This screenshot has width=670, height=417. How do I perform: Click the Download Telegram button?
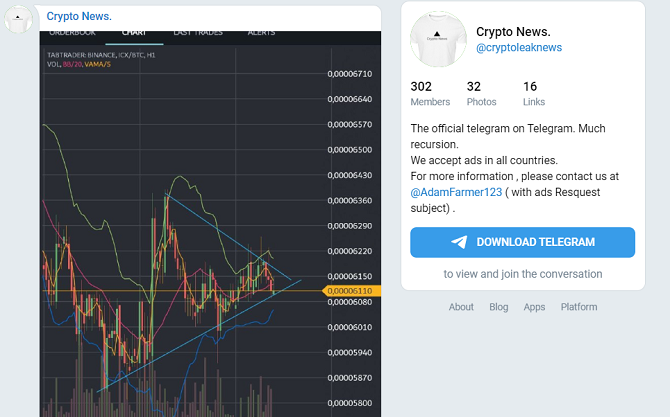(523, 242)
